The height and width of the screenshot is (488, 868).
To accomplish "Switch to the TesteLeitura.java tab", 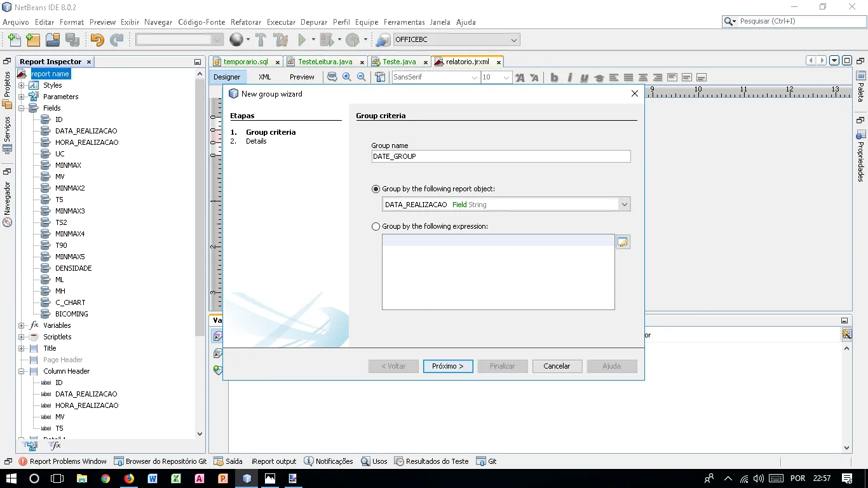I will 325,62.
